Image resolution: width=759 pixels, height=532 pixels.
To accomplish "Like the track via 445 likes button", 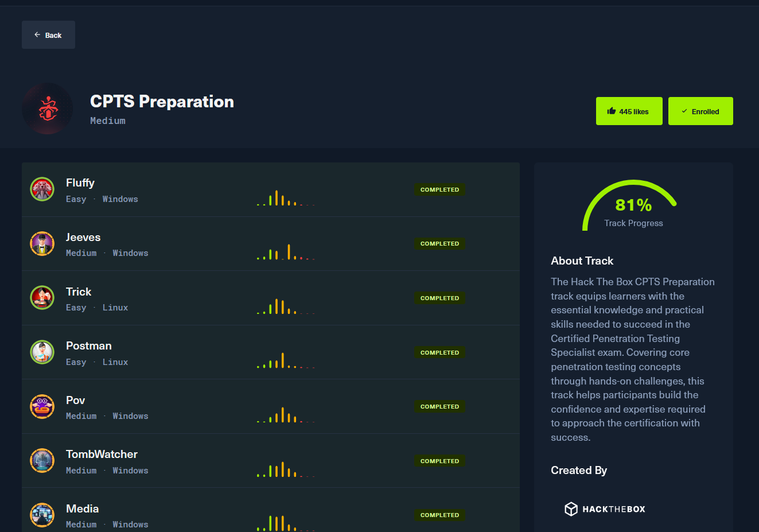I will (629, 111).
